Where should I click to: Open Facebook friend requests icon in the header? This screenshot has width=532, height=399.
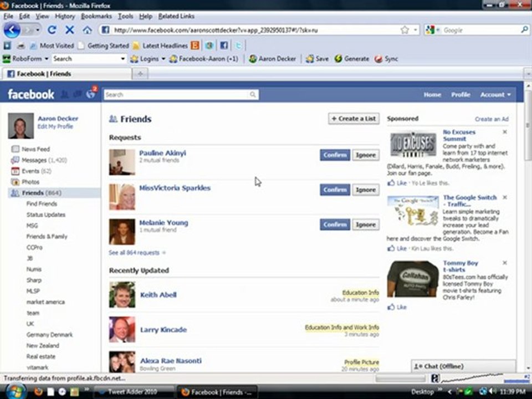click(64, 94)
